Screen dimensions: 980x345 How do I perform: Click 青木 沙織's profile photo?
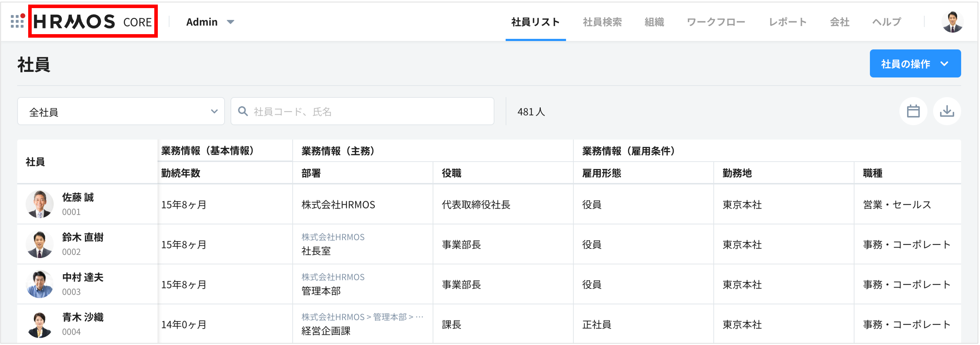[39, 324]
